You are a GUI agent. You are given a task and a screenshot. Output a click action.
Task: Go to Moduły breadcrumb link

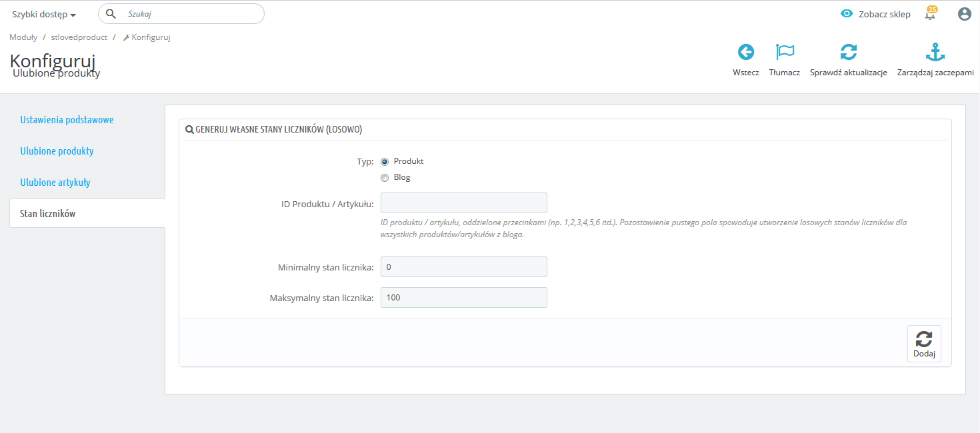click(23, 37)
